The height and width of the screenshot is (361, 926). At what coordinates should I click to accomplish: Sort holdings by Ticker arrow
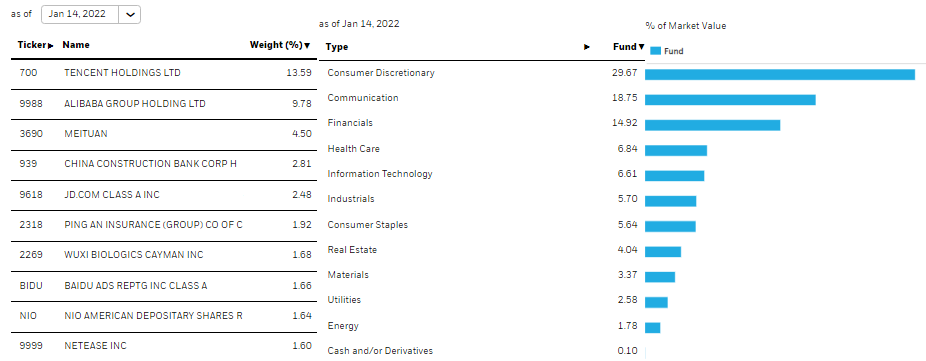50,45
